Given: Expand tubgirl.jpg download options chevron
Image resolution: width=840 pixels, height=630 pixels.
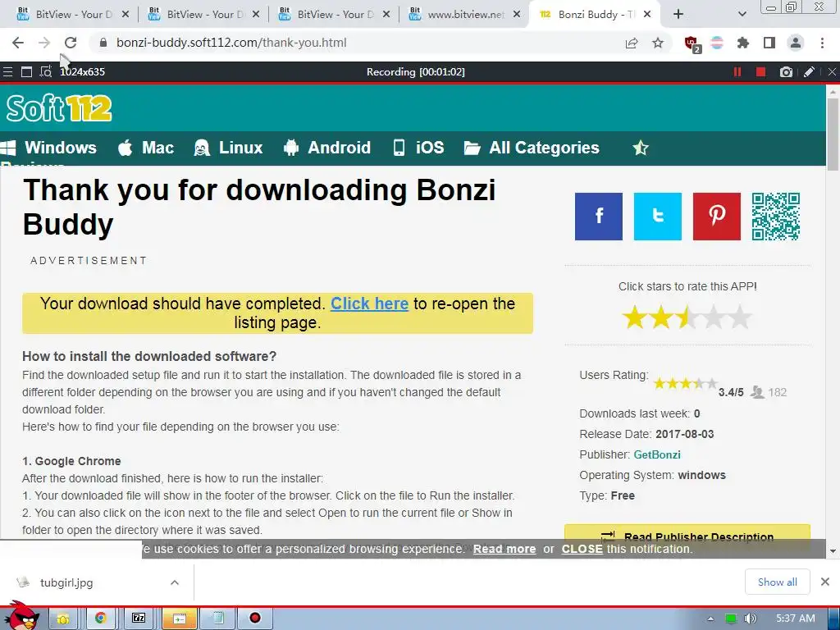Looking at the screenshot, I should (175, 582).
